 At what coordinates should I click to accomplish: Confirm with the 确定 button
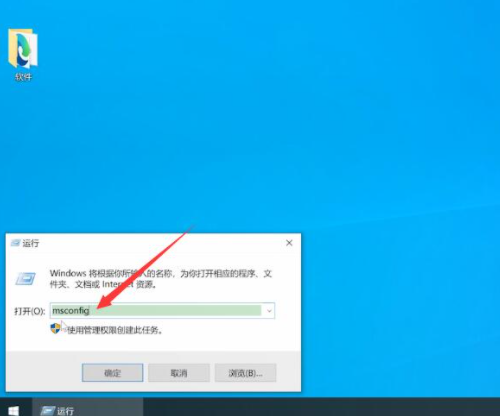point(113,373)
